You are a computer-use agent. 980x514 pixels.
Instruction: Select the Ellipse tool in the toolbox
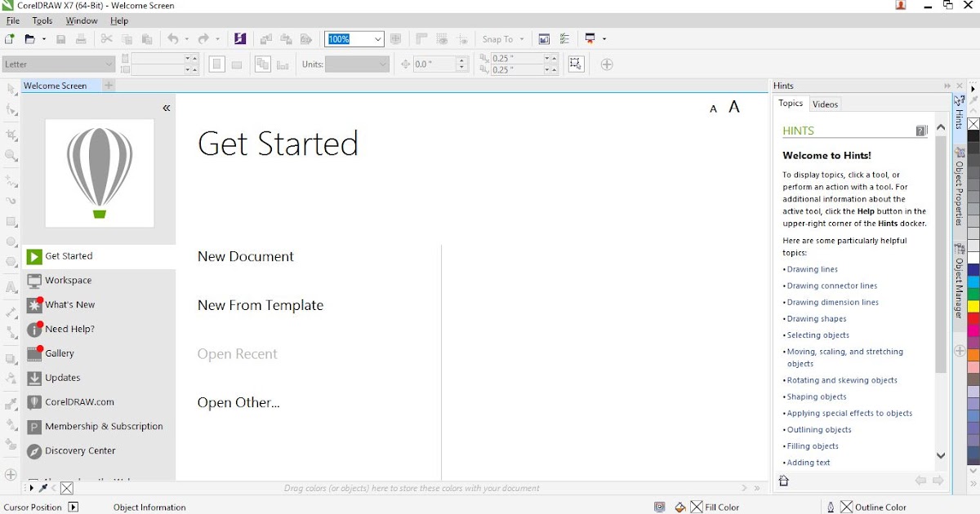click(11, 241)
